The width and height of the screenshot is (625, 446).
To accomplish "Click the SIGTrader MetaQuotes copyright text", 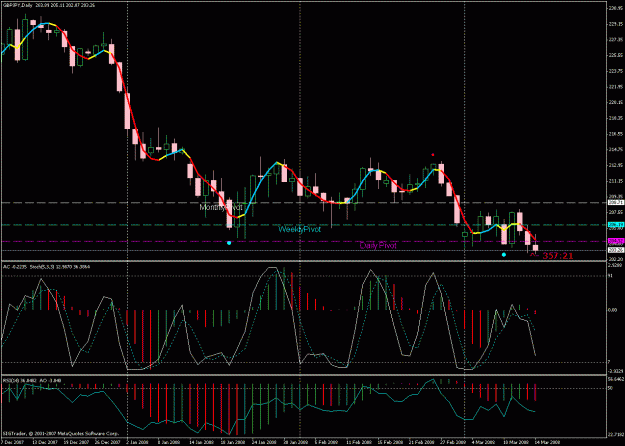I will click(x=61, y=433).
